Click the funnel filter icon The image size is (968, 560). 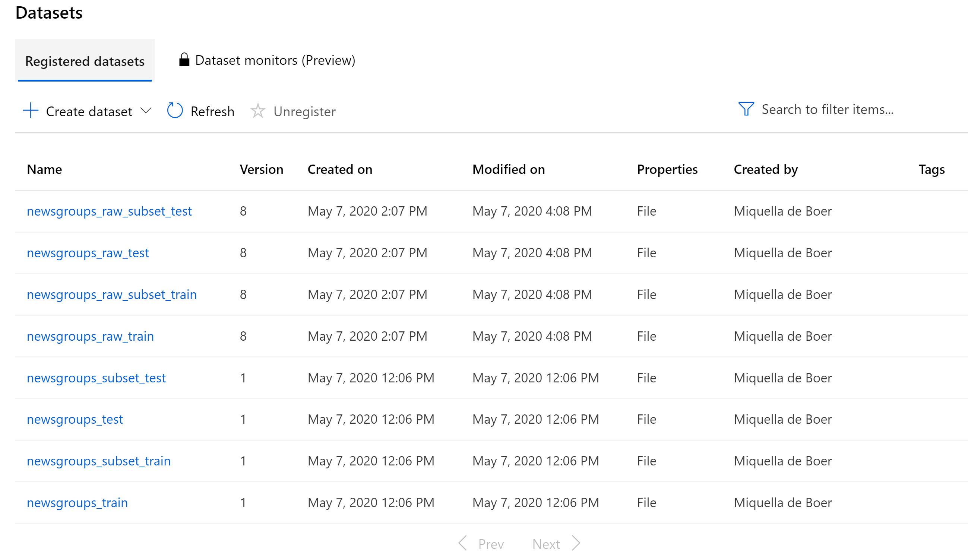746,109
